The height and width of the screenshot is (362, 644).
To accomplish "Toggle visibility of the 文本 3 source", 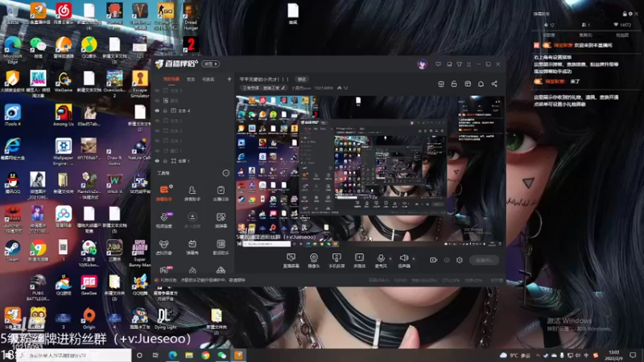I will [157, 121].
